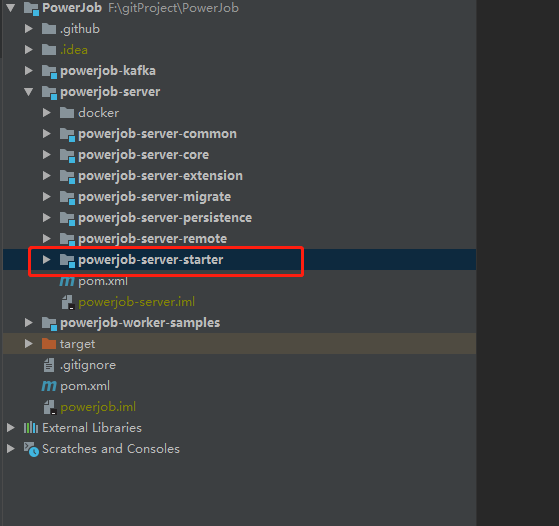Click powerjob-server-remote module icon
The image size is (559, 526).
click(x=67, y=239)
